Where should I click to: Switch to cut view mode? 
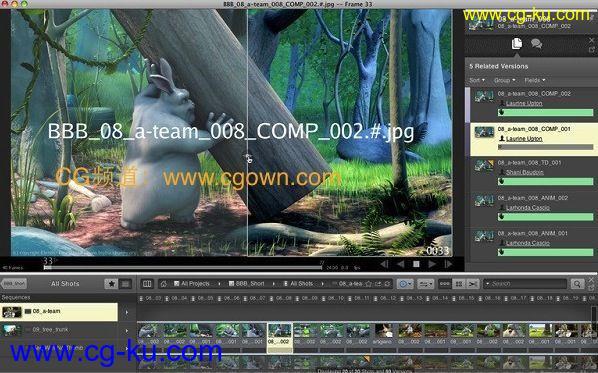coord(473,284)
